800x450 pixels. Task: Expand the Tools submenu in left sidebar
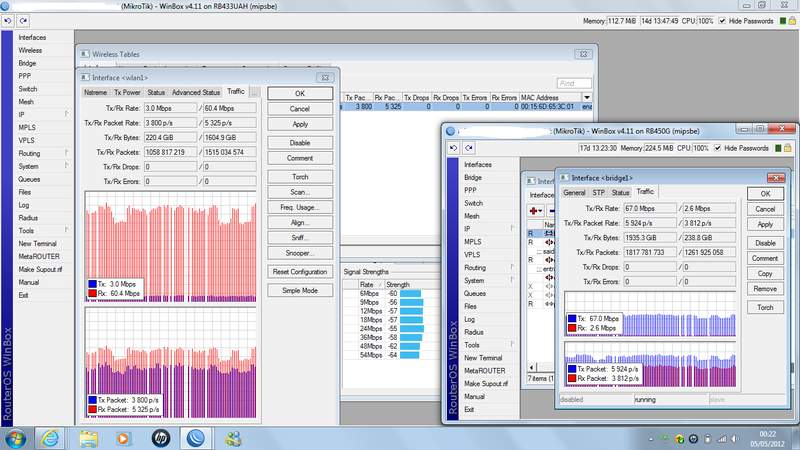[x=27, y=230]
